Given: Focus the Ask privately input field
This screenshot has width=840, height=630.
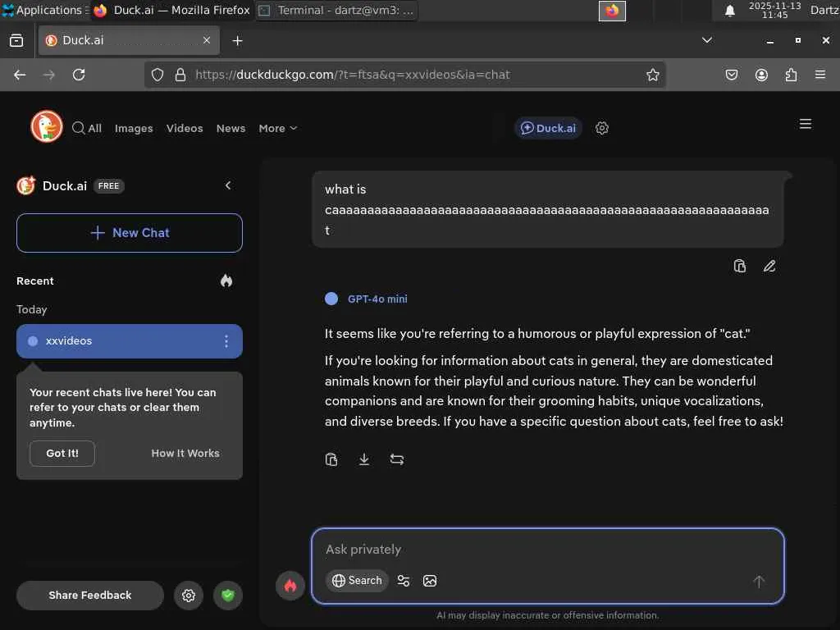Looking at the screenshot, I should tap(547, 549).
